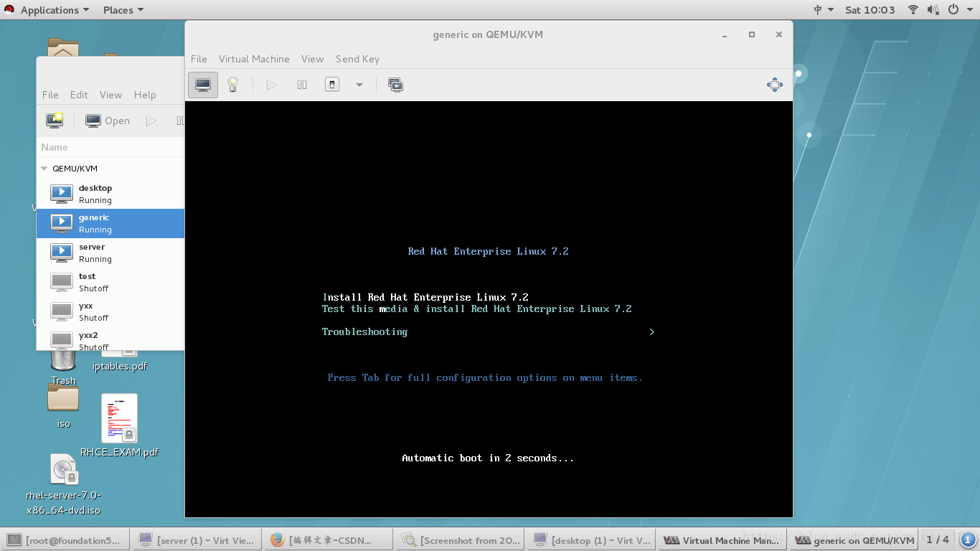Viewport: 980px width, 551px height.
Task: Click the server VM running monitor icon
Action: coord(62,253)
